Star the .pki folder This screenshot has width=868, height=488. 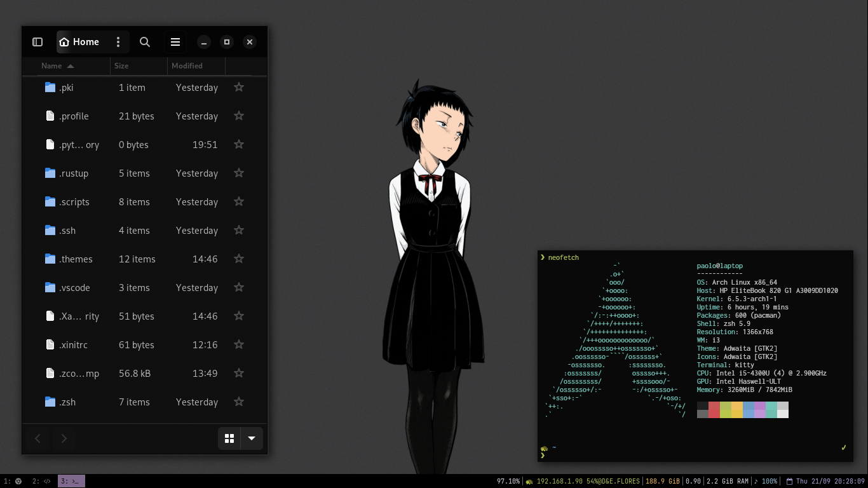pyautogui.click(x=239, y=87)
